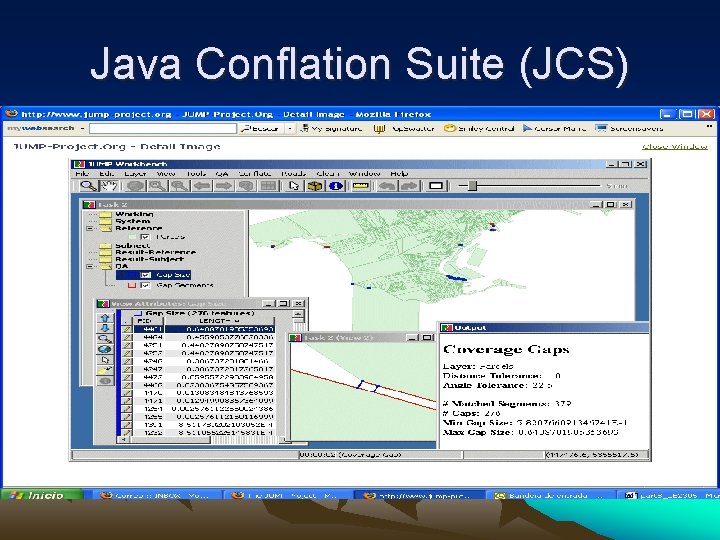
Task: Click the Inicio start button
Action: pyautogui.click(x=42, y=495)
